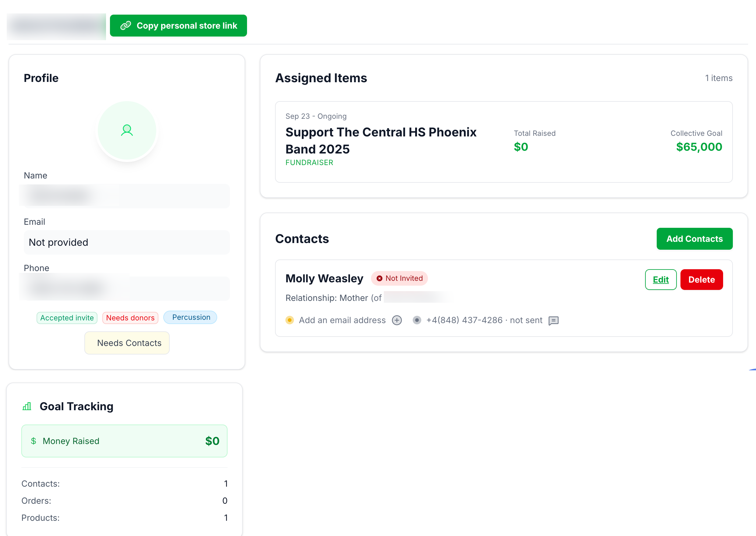Click the Needs donors tag
Viewport: 756px width, 536px height.
[x=130, y=318]
